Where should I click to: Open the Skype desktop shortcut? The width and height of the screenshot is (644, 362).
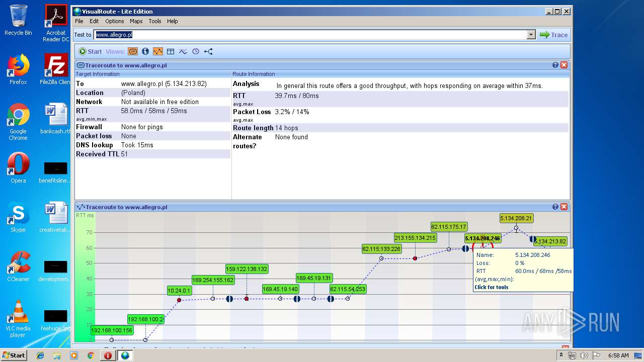[18, 217]
